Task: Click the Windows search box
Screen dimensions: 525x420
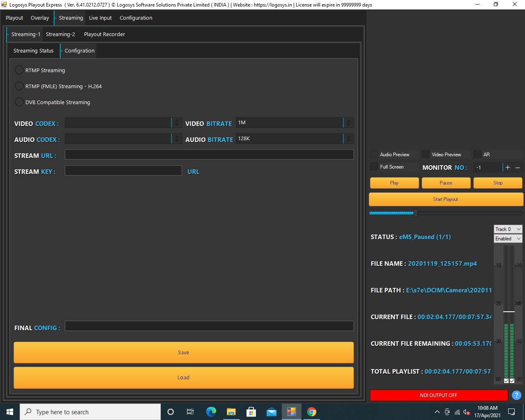Action: point(90,412)
